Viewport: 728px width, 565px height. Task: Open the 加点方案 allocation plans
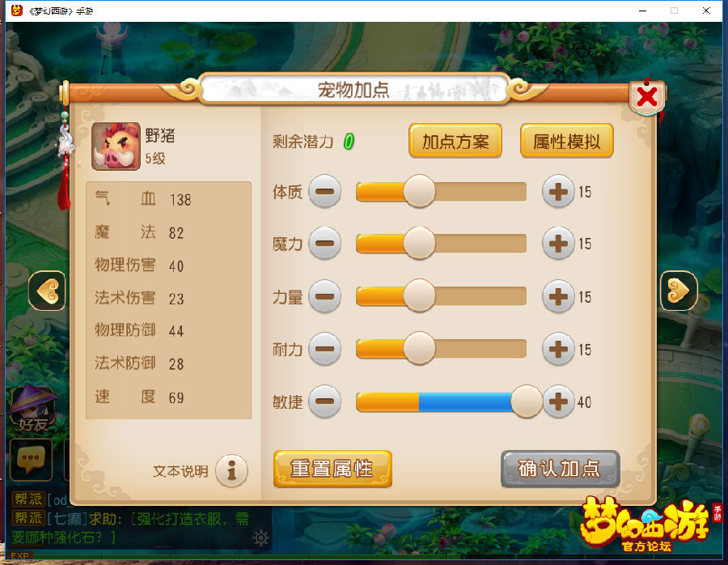[455, 141]
